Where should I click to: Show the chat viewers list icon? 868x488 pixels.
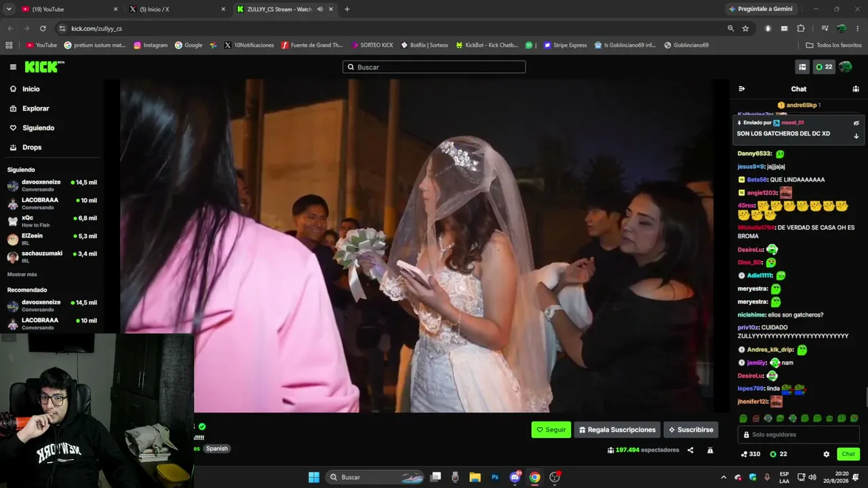click(856, 89)
